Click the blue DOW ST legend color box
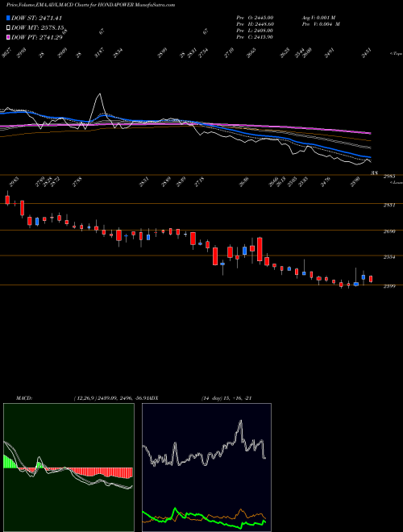This screenshot has width=403, height=532. 8,18
